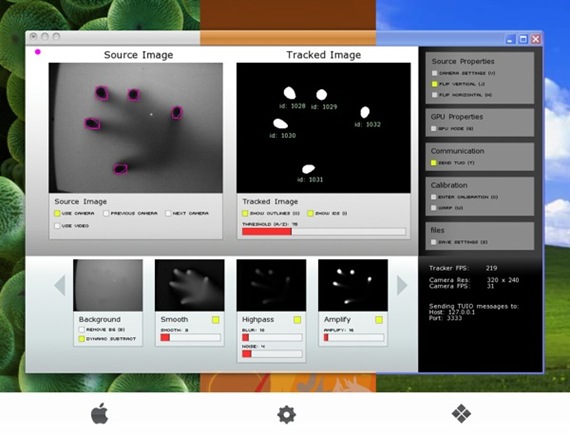
Task: Show next filters with right arrow
Action: tap(402, 285)
